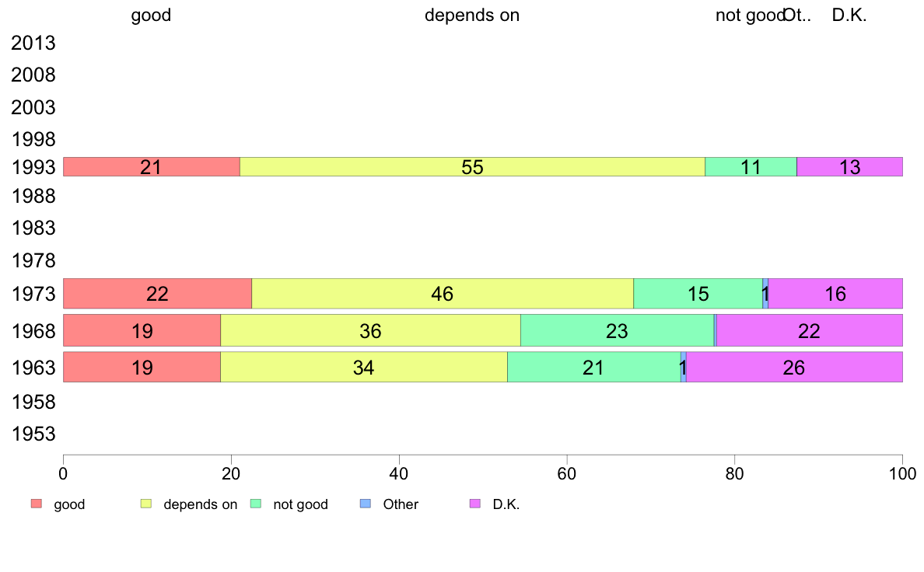
Task: Select the 1963 'not good' segment showing 21
Action: tap(593, 367)
